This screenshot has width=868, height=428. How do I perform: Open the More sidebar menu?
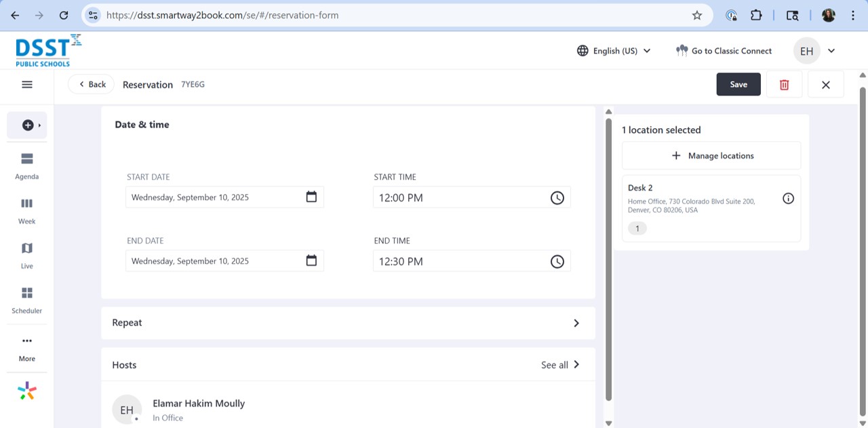pyautogui.click(x=27, y=349)
